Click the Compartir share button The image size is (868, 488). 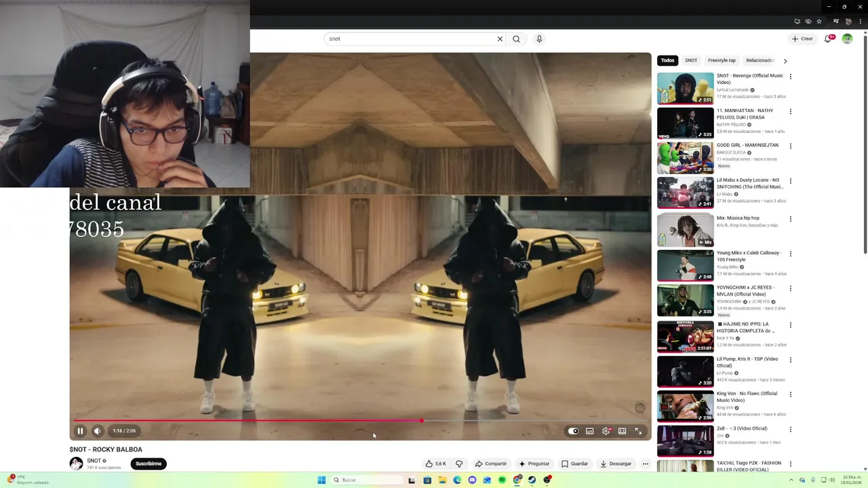point(491,464)
